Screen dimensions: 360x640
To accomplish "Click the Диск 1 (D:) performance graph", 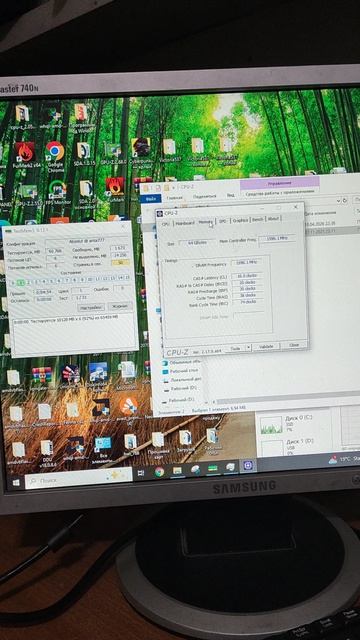I will coord(272,448).
